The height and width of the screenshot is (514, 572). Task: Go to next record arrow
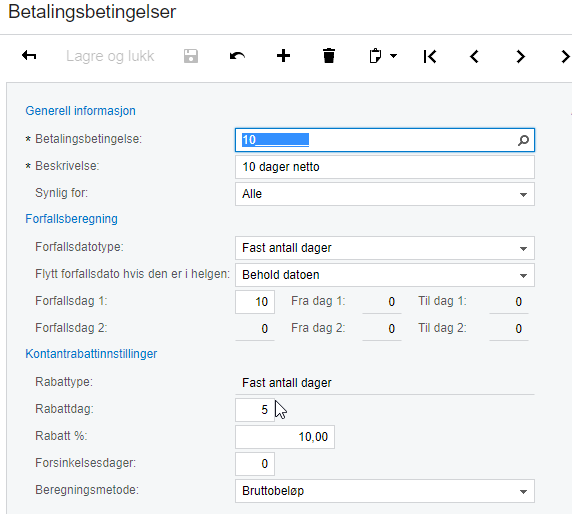(x=521, y=57)
